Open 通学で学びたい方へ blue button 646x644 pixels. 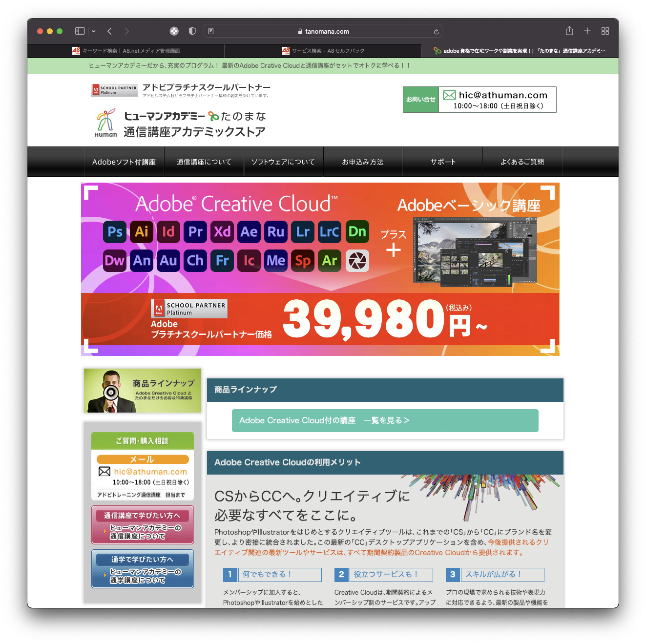click(x=143, y=569)
